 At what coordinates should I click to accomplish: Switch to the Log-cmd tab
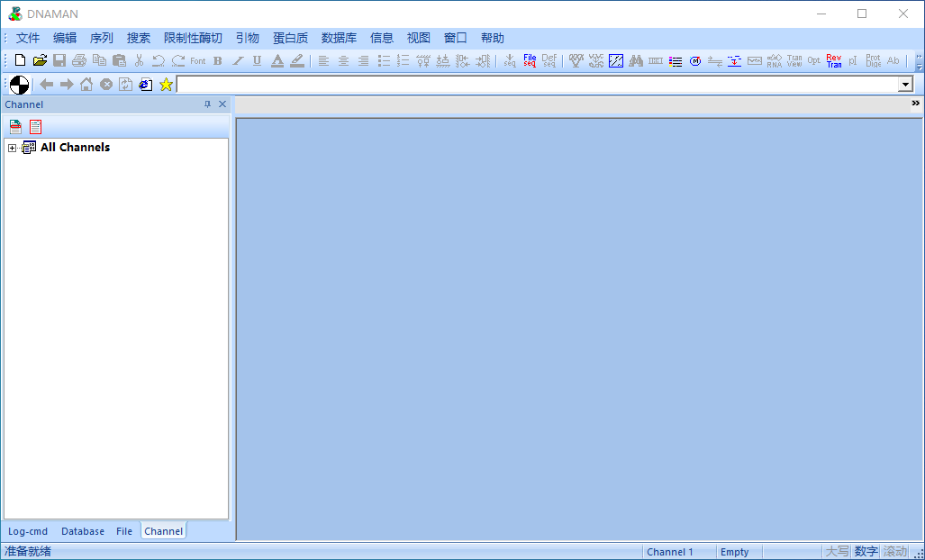point(28,531)
